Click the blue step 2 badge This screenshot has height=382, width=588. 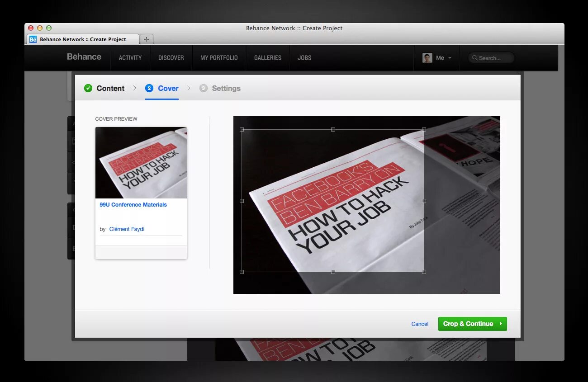[149, 88]
